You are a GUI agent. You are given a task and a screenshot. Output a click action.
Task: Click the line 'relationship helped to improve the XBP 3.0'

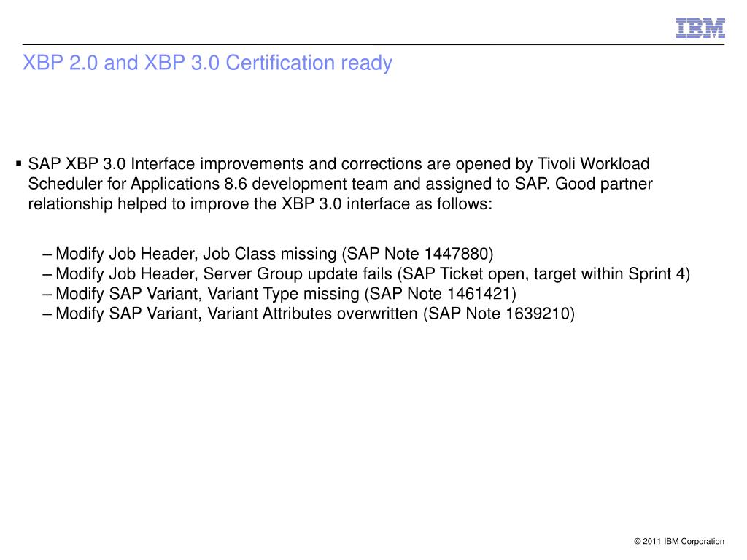260,204
